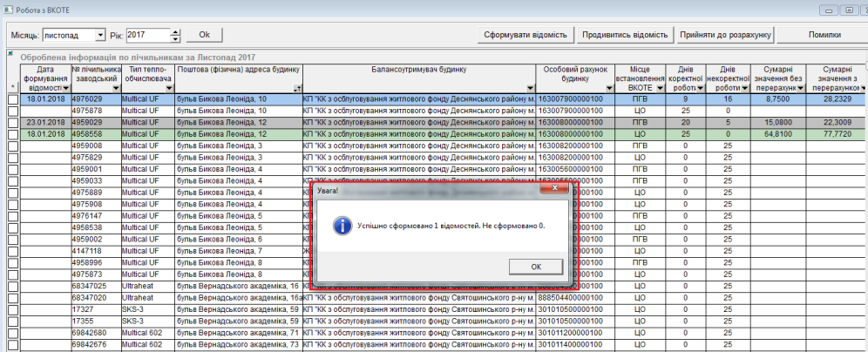Open the filter for Місце встановлення ВКОТЕ

660,89
